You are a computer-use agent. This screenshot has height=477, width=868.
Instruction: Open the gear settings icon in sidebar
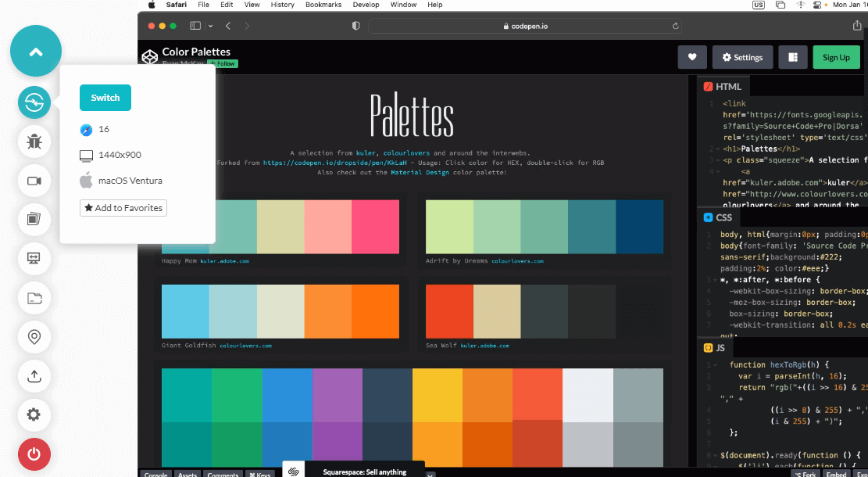point(34,414)
